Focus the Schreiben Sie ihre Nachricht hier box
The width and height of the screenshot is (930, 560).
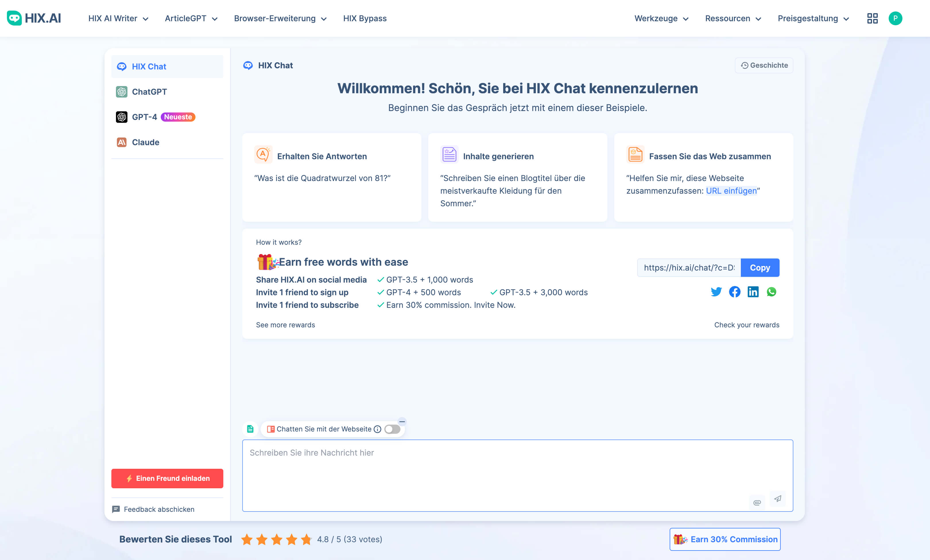(x=518, y=475)
